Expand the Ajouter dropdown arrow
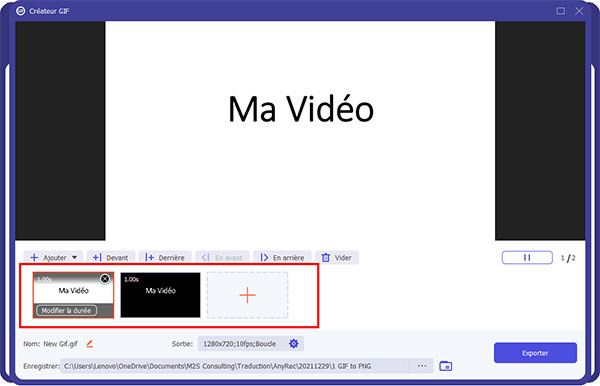The width and height of the screenshot is (600, 386). [75, 257]
